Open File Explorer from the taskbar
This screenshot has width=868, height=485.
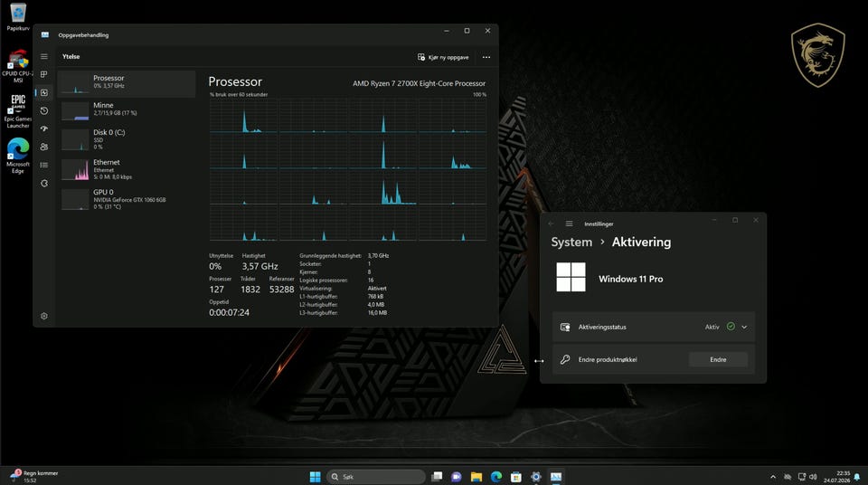coord(476,477)
